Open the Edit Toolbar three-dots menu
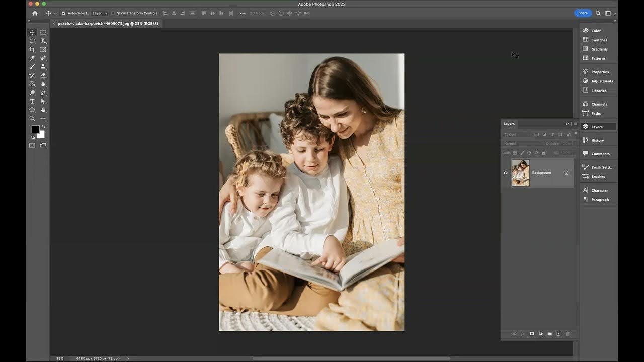The height and width of the screenshot is (362, 644). tap(43, 118)
